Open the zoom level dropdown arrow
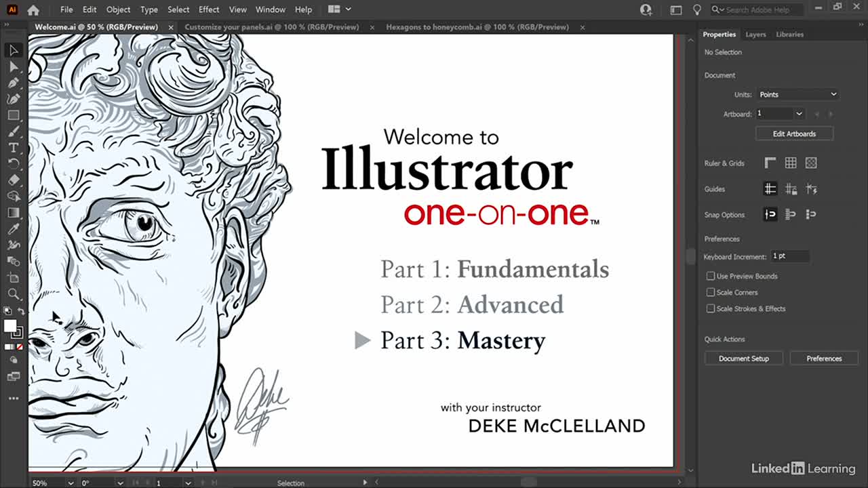The height and width of the screenshot is (488, 868). point(70,483)
